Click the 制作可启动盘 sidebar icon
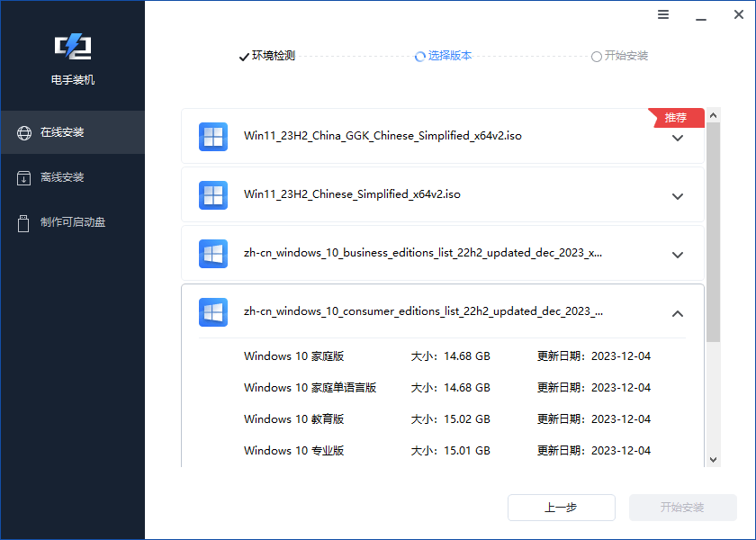The height and width of the screenshot is (540, 756). (x=22, y=223)
